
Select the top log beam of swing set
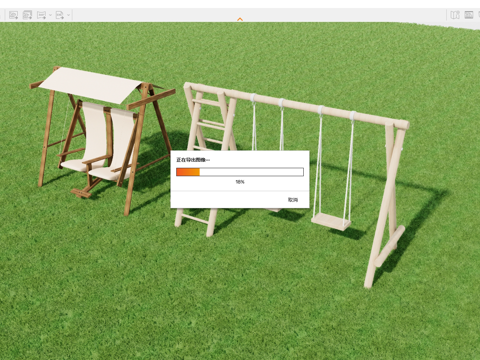click(x=297, y=105)
